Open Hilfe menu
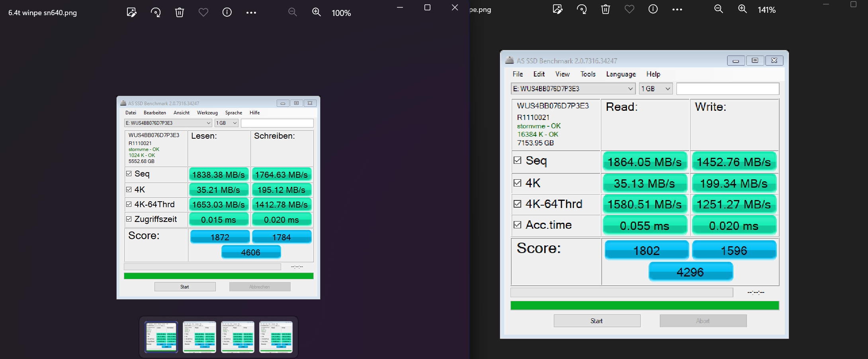This screenshot has width=868, height=359. click(x=255, y=113)
